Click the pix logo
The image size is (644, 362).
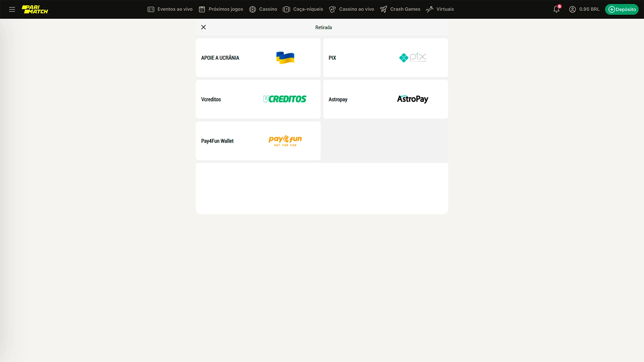pyautogui.click(x=413, y=57)
